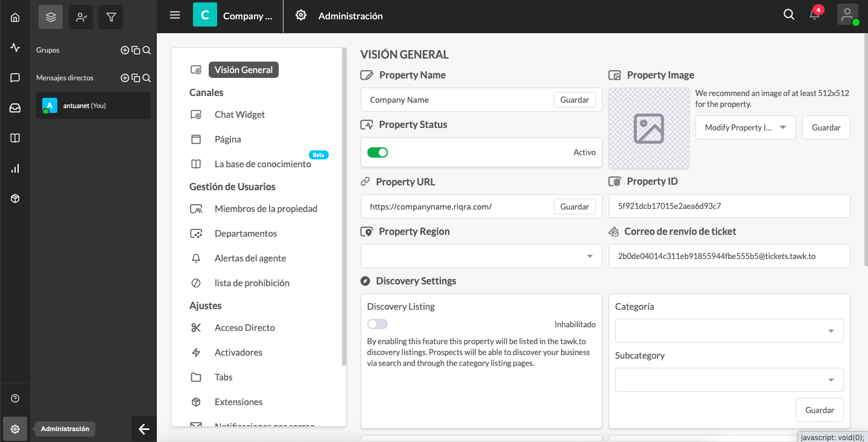Image resolution: width=868 pixels, height=442 pixels.
Task: Save the Property URL with Guardar
Action: (575, 207)
